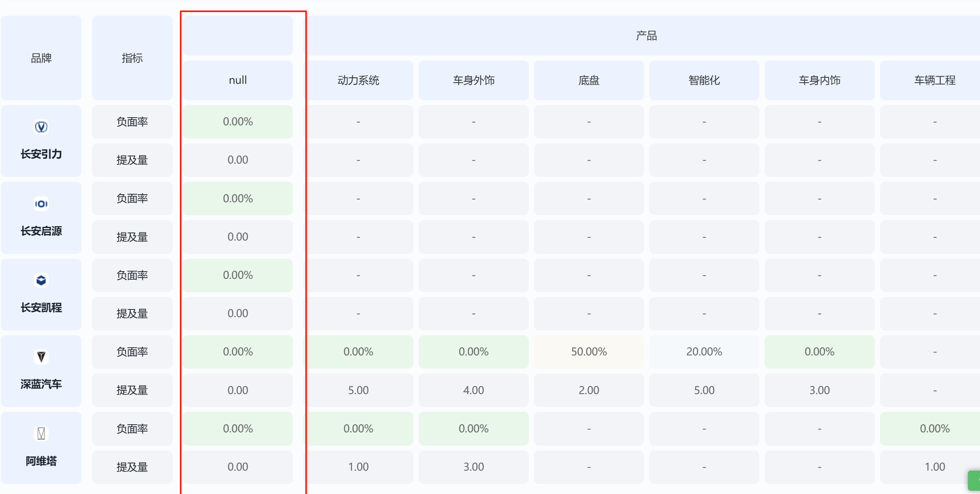
Task: Click the green button at bottom-right corner
Action: click(974, 480)
